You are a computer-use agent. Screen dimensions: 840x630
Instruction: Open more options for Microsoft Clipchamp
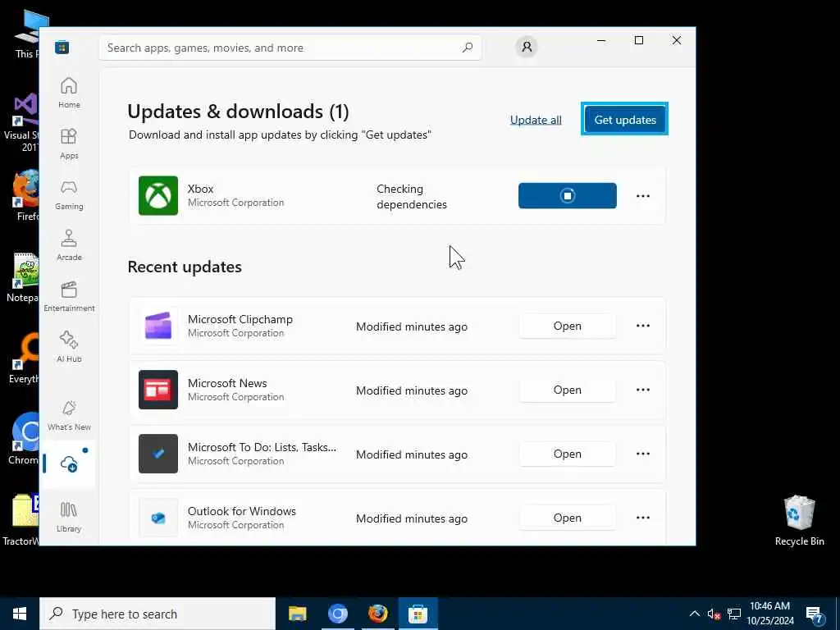click(643, 326)
